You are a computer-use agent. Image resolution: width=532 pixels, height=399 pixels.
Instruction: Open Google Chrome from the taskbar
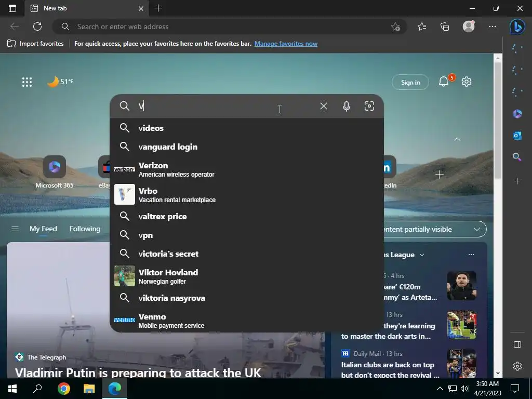63,389
